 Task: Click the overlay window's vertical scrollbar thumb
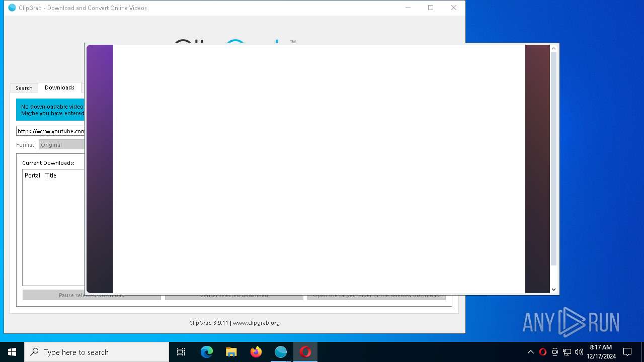point(553,159)
